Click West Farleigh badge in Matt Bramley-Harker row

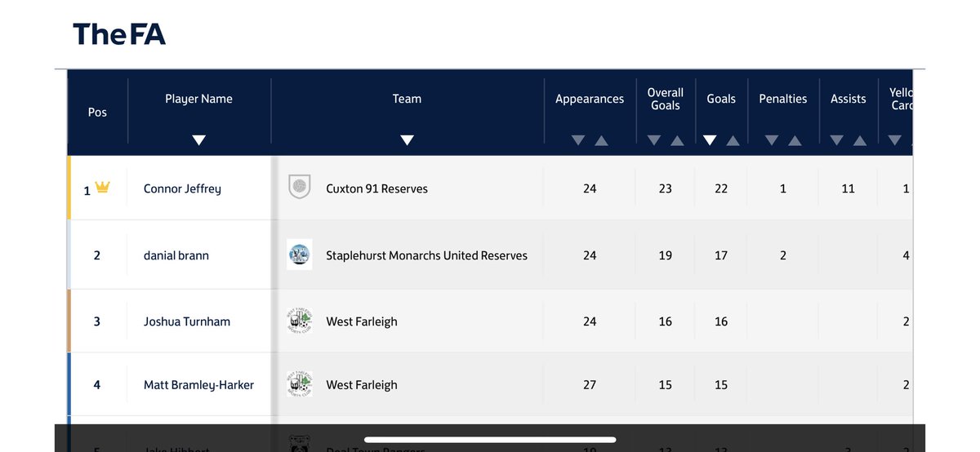[x=300, y=384]
